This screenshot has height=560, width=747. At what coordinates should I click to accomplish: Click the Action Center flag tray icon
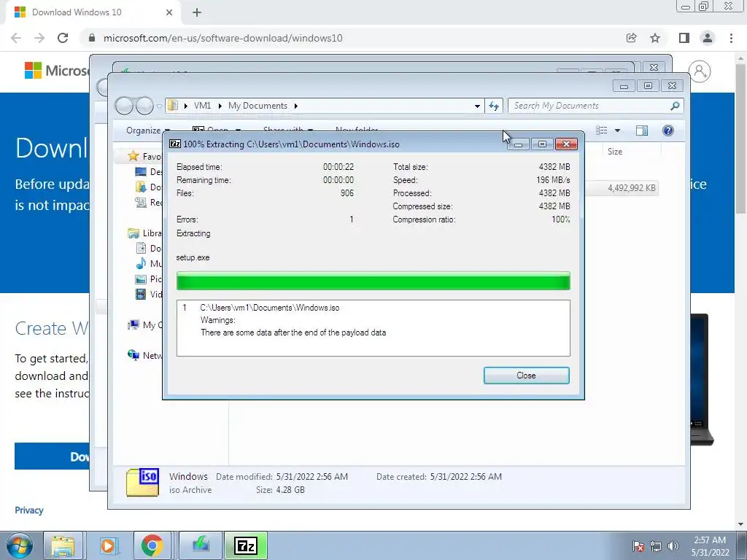pos(638,545)
